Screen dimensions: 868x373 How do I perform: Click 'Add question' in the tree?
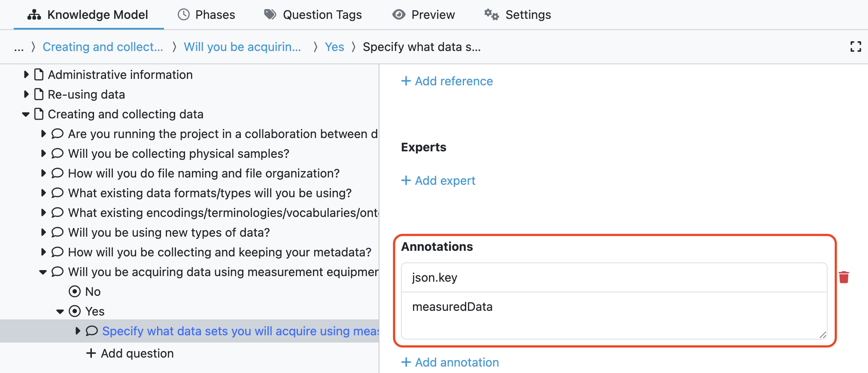coord(130,353)
